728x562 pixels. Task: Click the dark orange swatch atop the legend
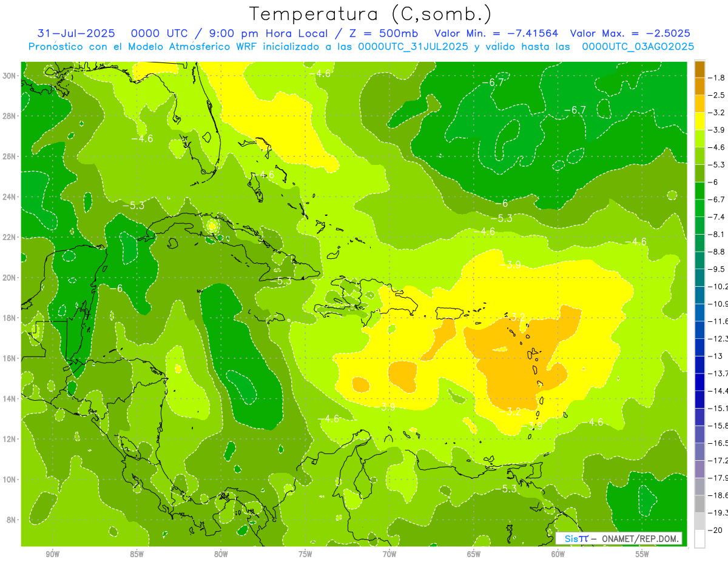pyautogui.click(x=699, y=70)
